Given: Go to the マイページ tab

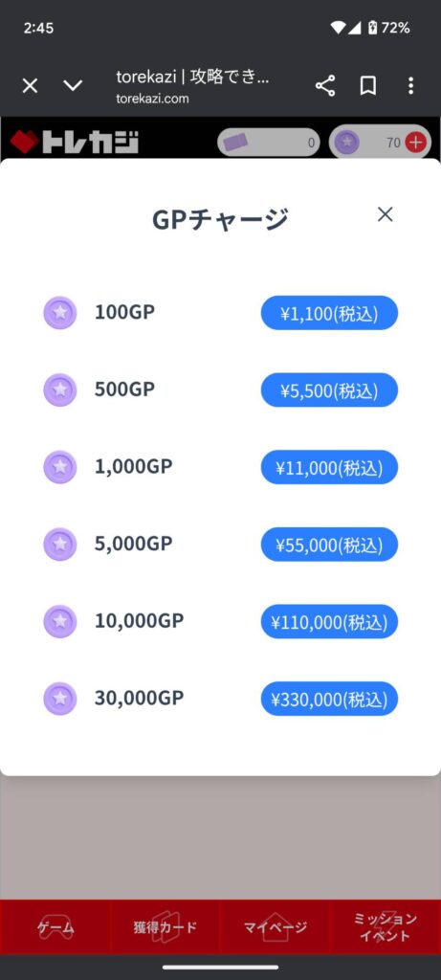Looking at the screenshot, I should click(276, 927).
